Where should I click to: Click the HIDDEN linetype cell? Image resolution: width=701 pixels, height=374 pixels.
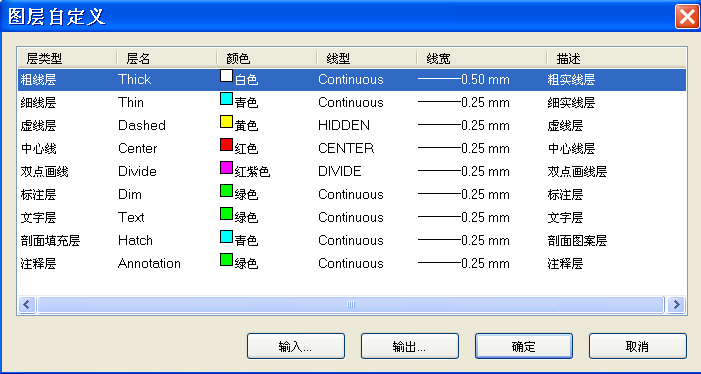[x=344, y=126]
